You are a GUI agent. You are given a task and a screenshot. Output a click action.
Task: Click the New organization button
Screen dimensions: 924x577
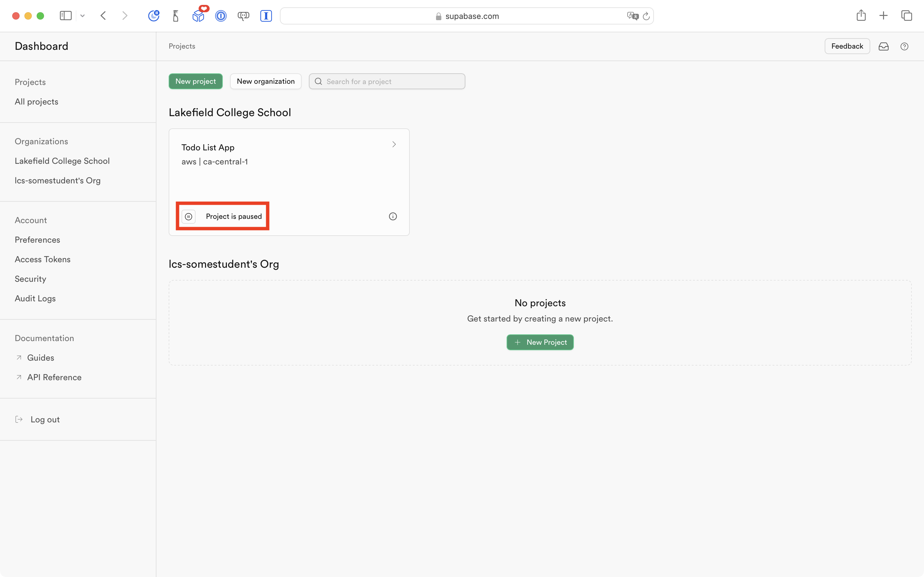266,81
